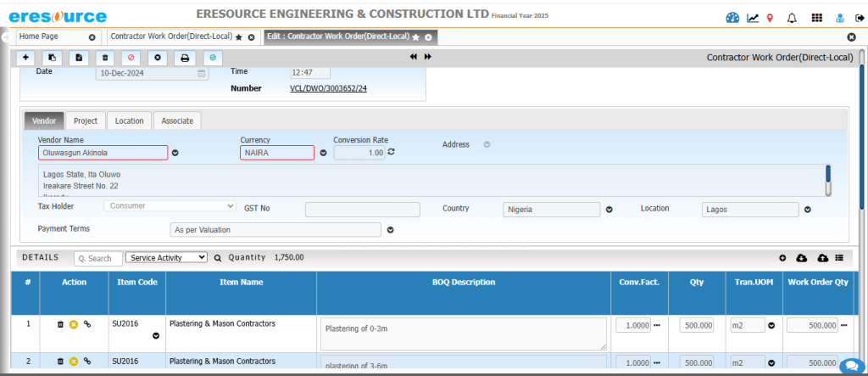
Task: Delete row 1 with its trash icon
Action: (x=60, y=324)
